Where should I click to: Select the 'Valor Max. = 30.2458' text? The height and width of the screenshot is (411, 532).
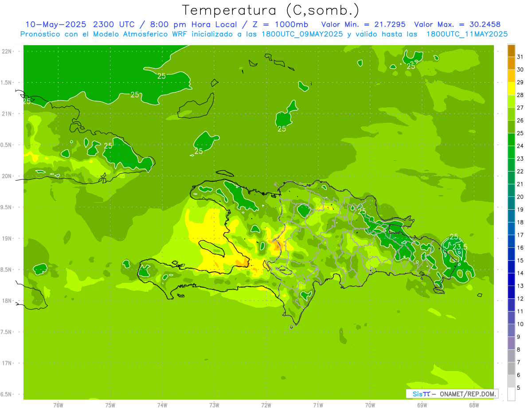[x=458, y=24]
